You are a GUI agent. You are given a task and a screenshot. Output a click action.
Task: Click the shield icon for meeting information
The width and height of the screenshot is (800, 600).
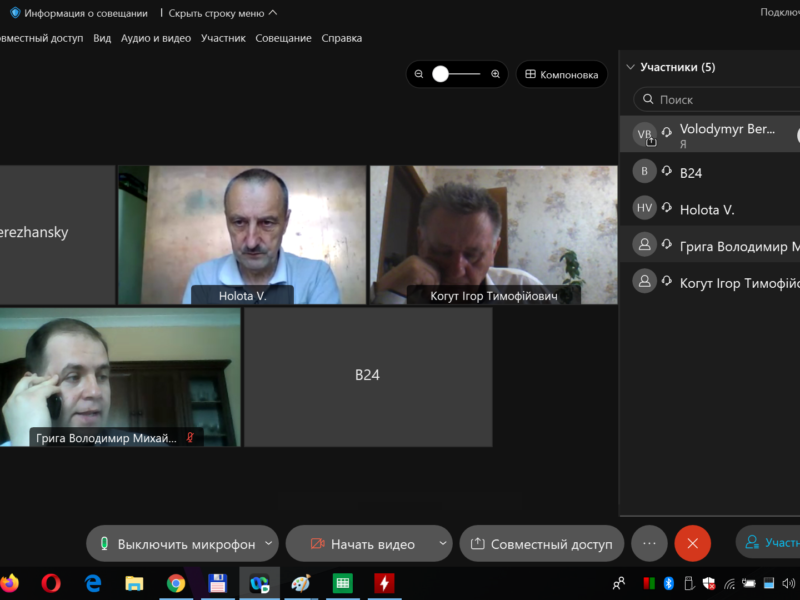click(x=15, y=13)
